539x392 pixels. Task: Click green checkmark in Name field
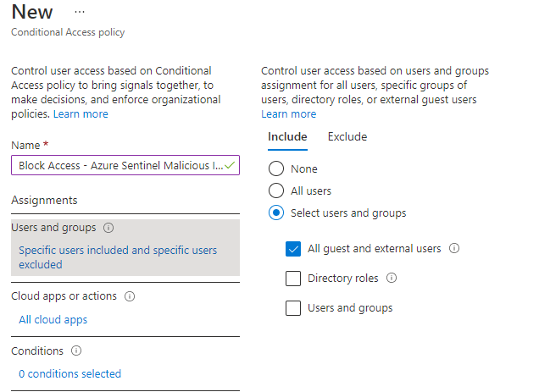[230, 165]
